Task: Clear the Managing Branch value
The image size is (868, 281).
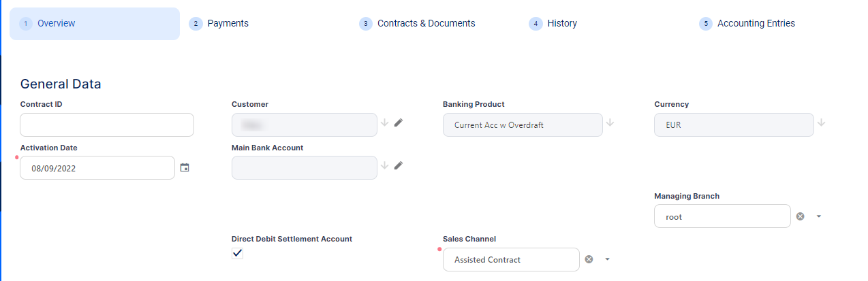Action: point(801,216)
